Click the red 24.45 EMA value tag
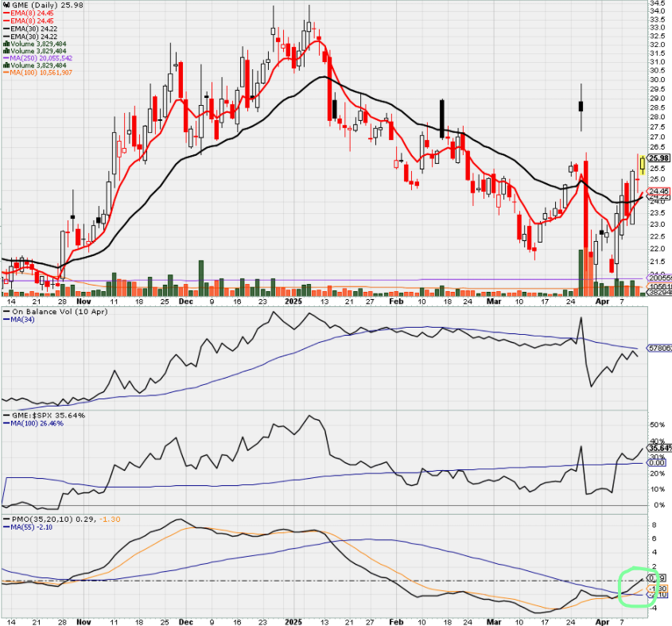672x626 pixels. tap(658, 191)
